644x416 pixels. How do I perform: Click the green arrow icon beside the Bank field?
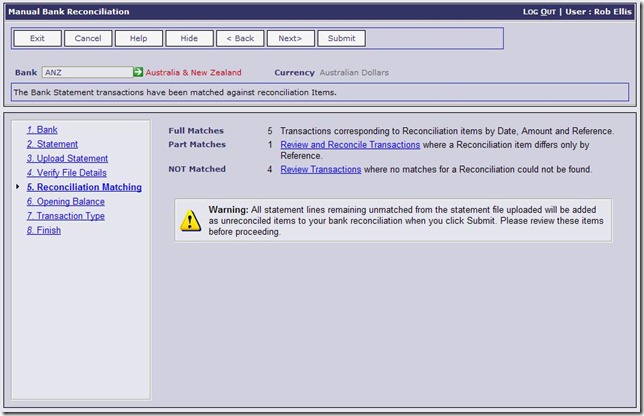pyautogui.click(x=138, y=73)
